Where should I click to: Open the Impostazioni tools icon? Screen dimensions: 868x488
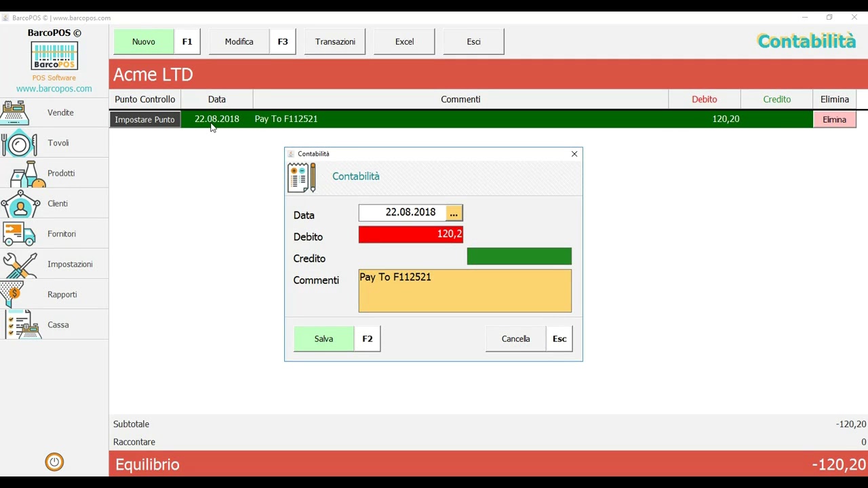20,264
